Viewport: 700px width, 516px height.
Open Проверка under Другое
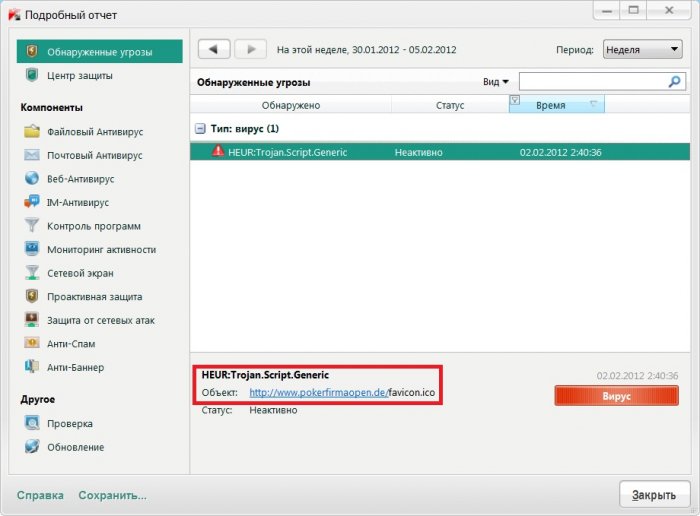70,424
